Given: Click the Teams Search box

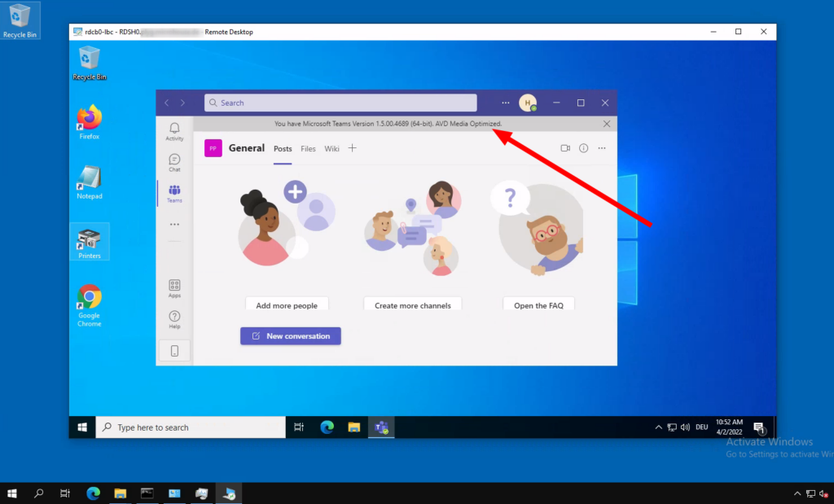Looking at the screenshot, I should pos(340,103).
